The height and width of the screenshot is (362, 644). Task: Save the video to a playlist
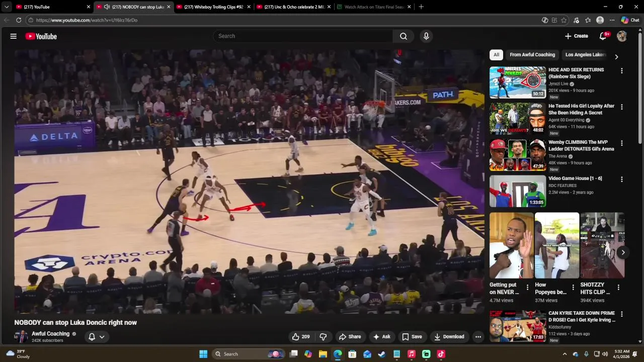(412, 337)
